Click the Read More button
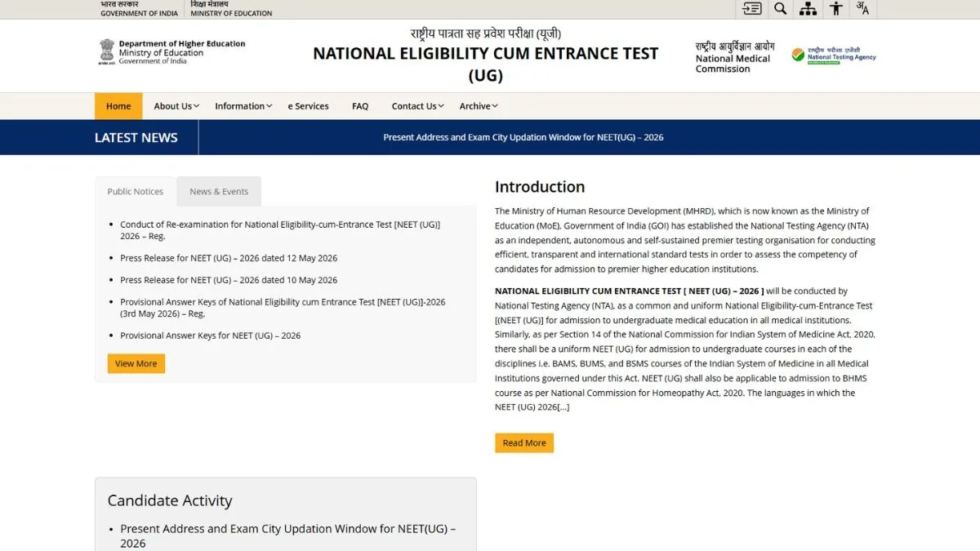The image size is (980, 551). (524, 442)
